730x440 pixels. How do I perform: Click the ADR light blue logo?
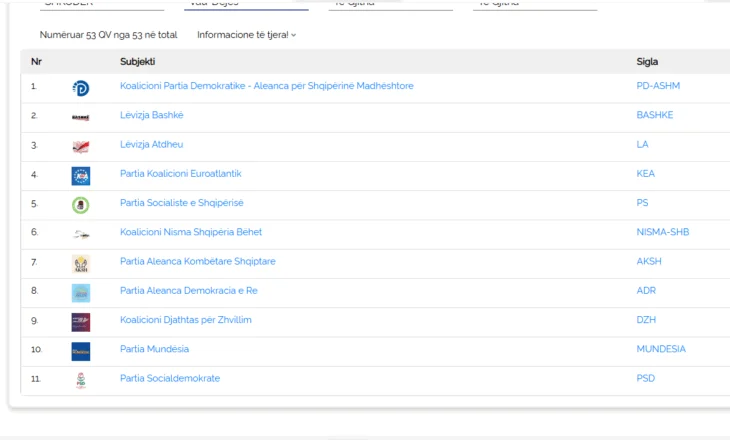tap(81, 293)
